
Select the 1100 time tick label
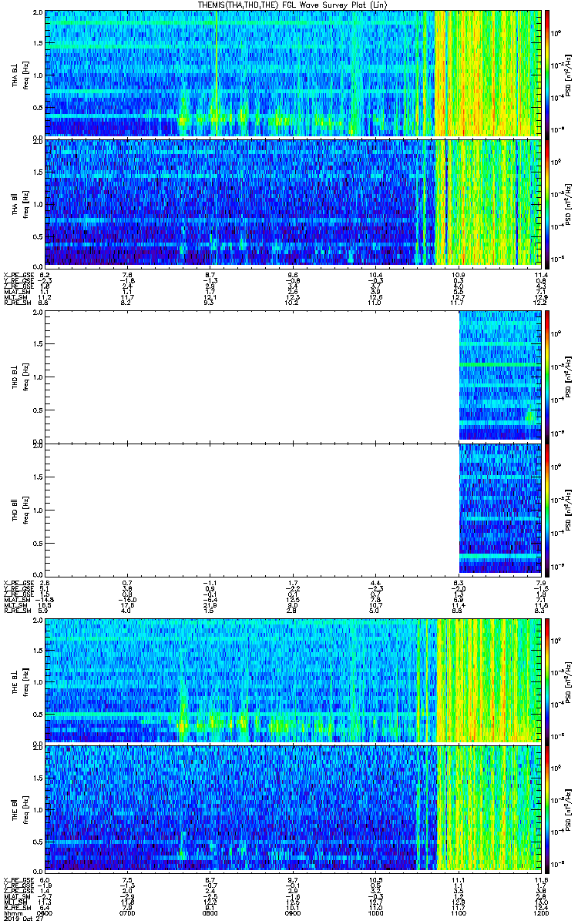pyautogui.click(x=459, y=914)
